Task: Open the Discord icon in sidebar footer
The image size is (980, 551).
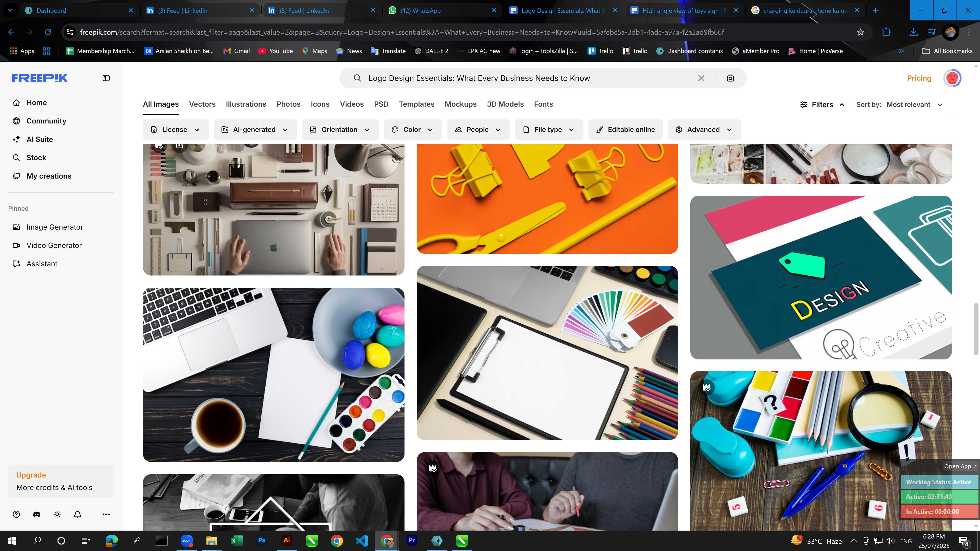Action: point(36,514)
